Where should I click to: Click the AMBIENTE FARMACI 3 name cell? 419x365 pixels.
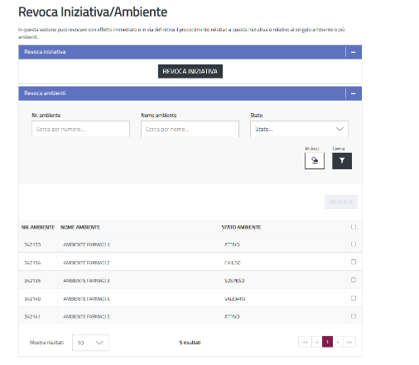click(x=86, y=281)
